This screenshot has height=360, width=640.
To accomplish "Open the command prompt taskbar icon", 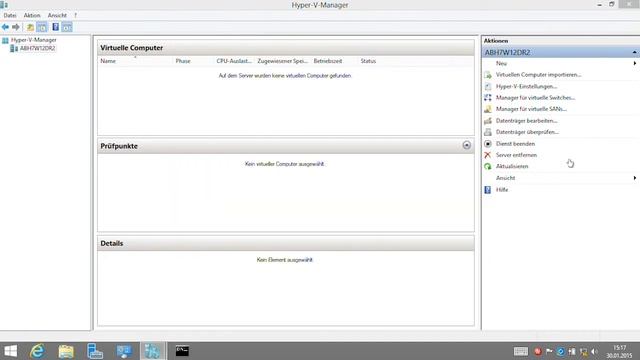I will pos(182,351).
